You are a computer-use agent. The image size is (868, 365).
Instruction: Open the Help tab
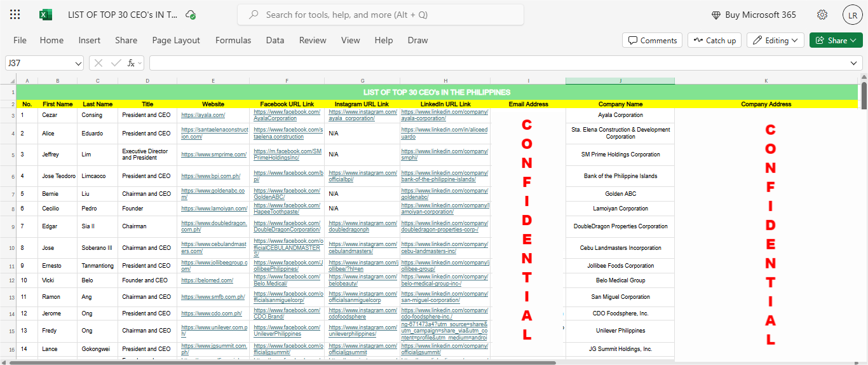pos(384,40)
